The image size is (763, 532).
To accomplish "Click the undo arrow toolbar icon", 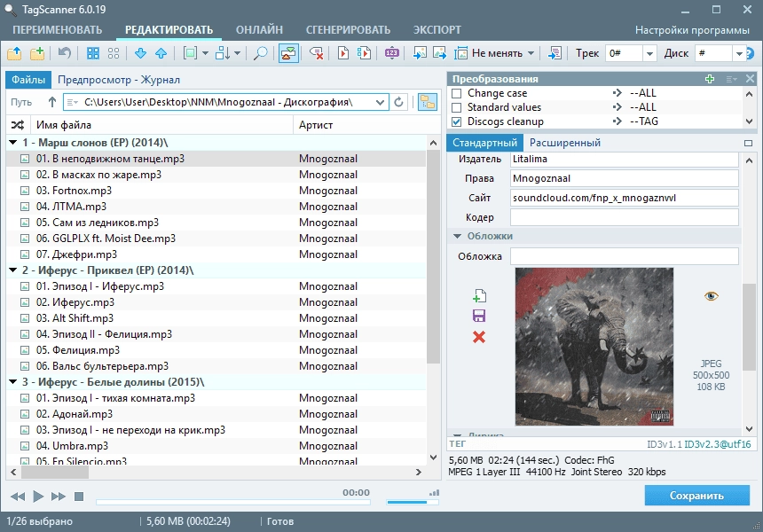I will (64, 52).
